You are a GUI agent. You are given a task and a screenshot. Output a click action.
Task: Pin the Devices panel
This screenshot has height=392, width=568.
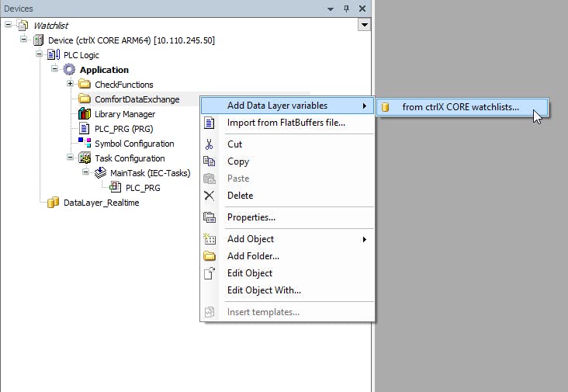tap(346, 9)
